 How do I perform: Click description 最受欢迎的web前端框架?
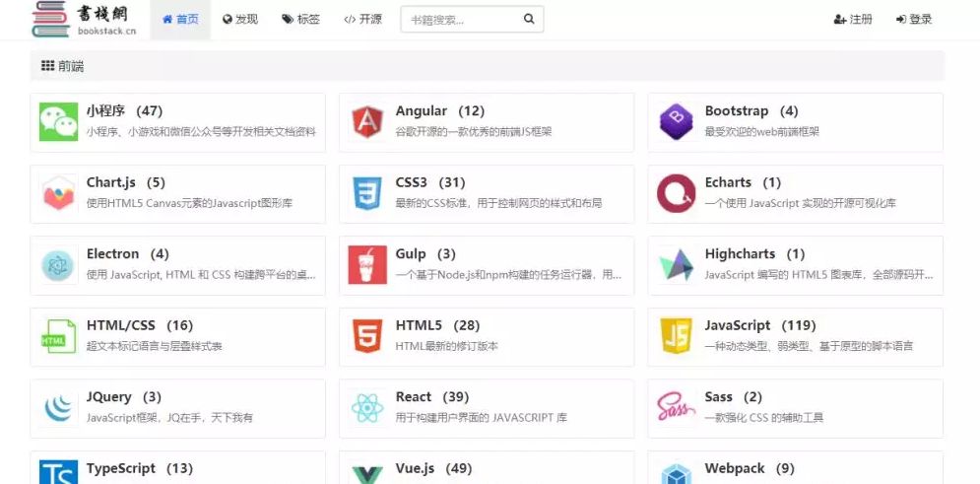click(762, 132)
